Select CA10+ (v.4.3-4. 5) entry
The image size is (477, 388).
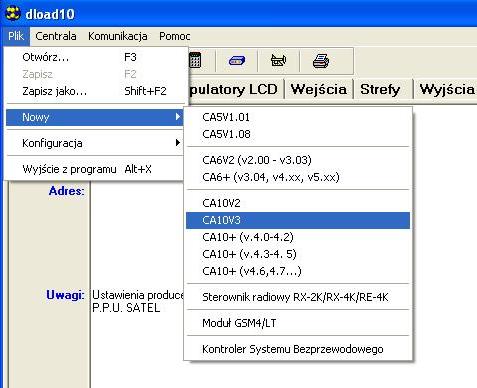298,254
